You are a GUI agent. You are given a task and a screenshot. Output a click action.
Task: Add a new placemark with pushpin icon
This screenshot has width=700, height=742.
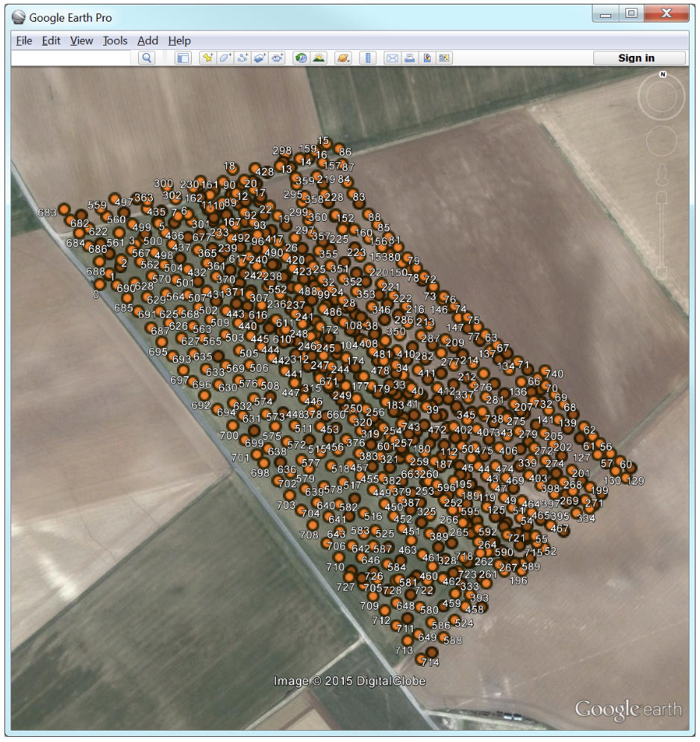(207, 58)
